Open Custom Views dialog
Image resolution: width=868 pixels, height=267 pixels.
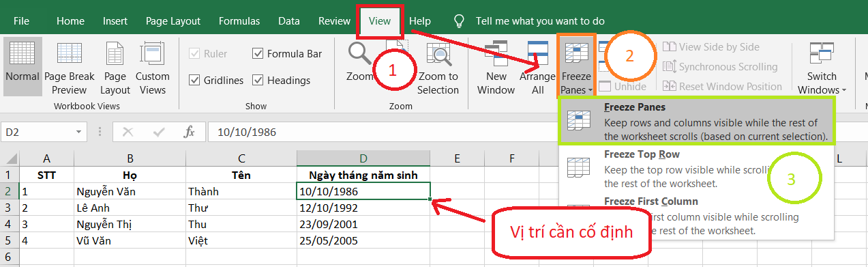tap(153, 68)
